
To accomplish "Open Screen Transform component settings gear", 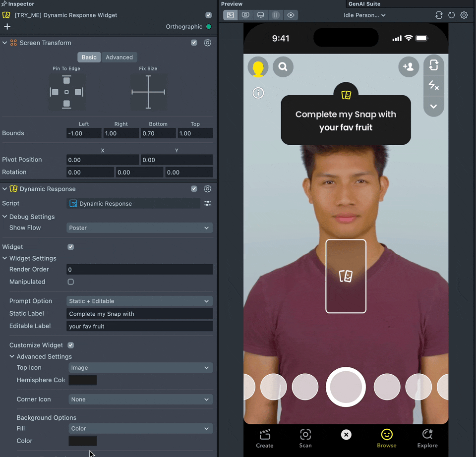I will pos(208,43).
